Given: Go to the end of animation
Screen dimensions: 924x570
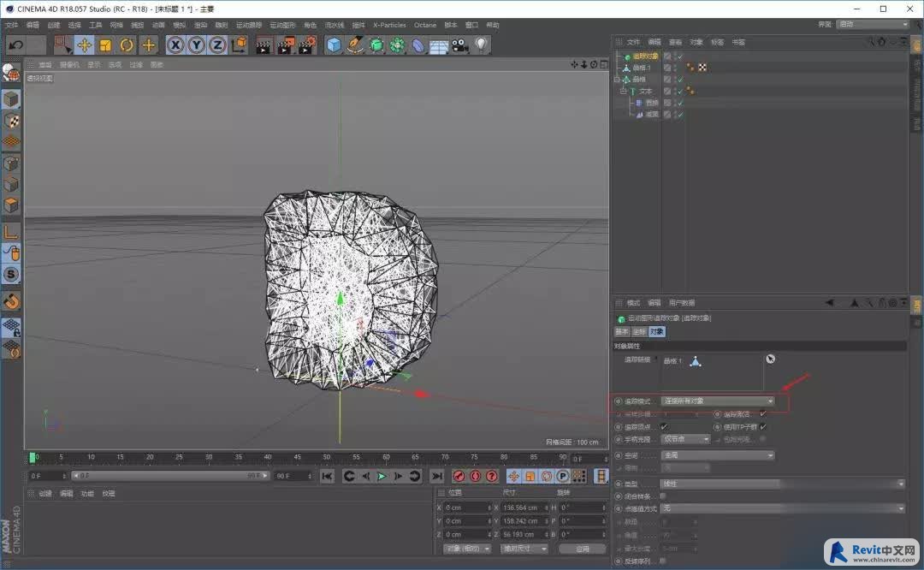Looking at the screenshot, I should coord(436,476).
